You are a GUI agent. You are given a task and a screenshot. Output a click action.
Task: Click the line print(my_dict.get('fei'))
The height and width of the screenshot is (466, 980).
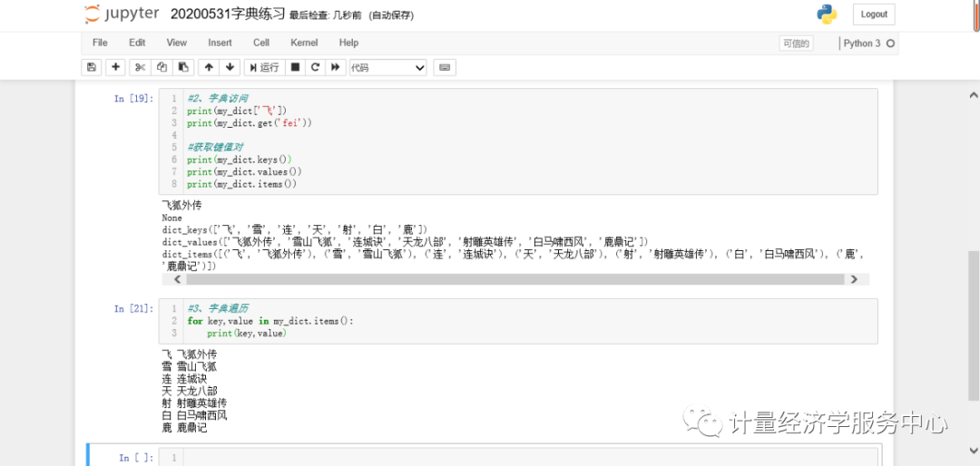250,123
